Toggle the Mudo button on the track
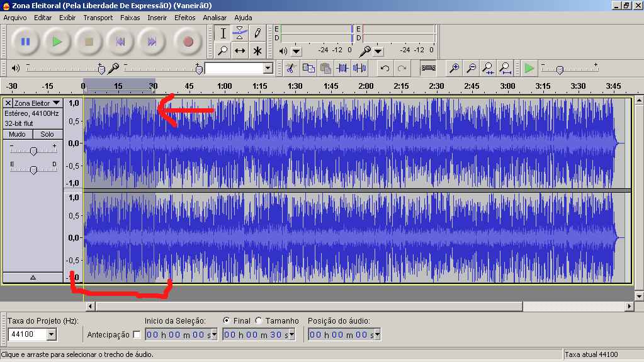Screen dimensions: 644x362 click(17, 134)
